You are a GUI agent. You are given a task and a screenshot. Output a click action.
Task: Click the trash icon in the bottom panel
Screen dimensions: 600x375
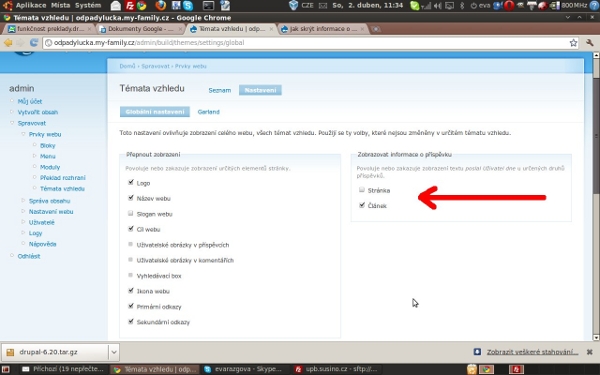pos(472,369)
